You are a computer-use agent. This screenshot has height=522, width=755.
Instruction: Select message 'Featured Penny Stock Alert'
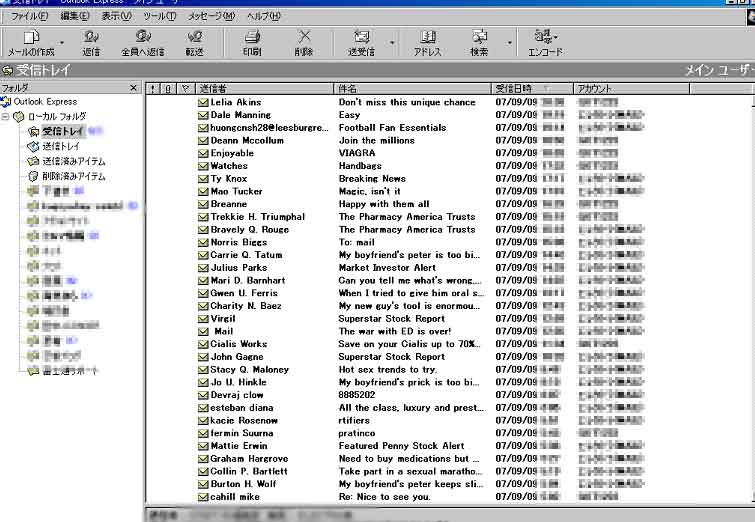click(x=402, y=446)
